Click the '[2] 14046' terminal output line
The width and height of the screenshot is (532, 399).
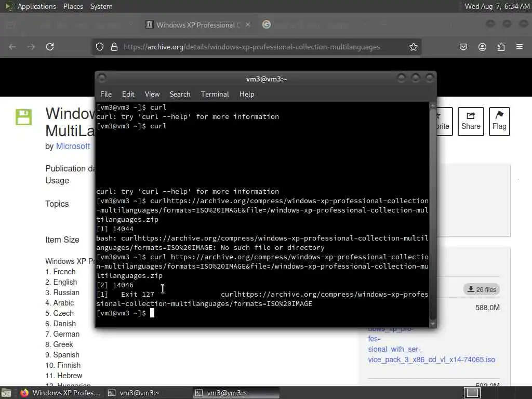[115, 285]
